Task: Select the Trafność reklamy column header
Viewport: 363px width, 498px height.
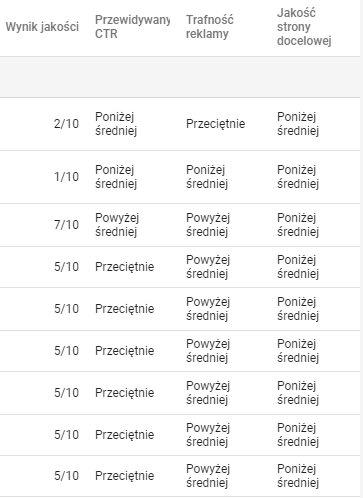Action: coord(210,27)
